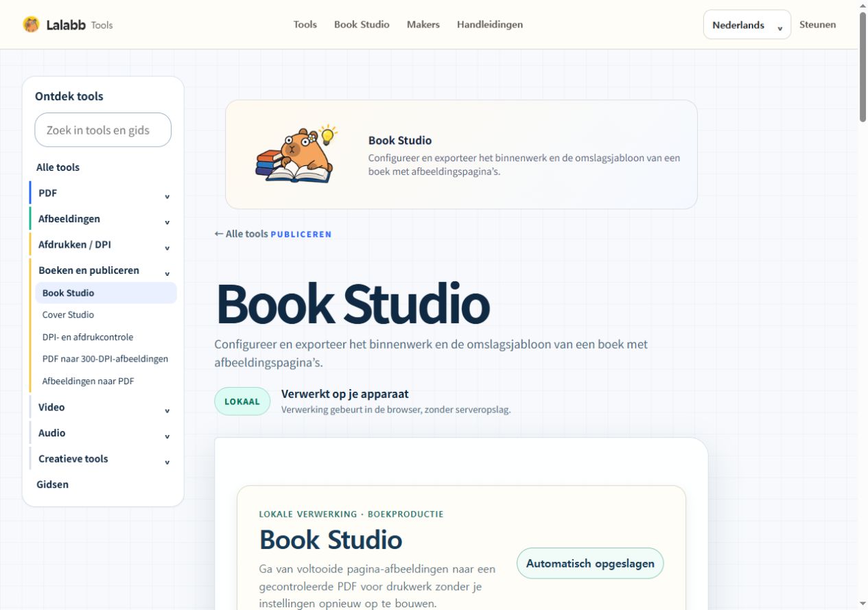Expand the Video category chevron
This screenshot has width=868, height=610.
point(167,410)
